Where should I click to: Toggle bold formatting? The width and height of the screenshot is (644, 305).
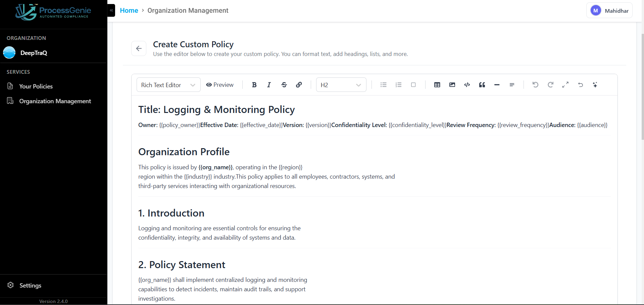254,85
